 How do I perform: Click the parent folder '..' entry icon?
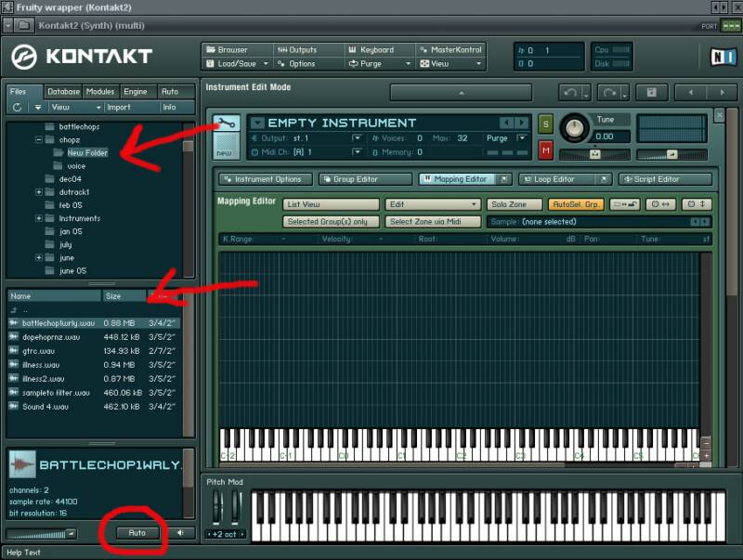click(x=14, y=310)
